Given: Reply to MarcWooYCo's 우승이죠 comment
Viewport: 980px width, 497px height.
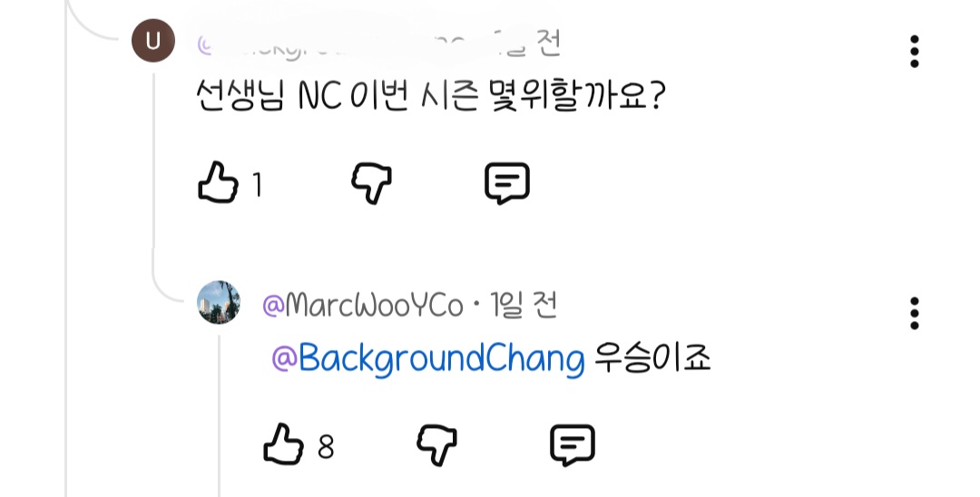Looking at the screenshot, I should point(573,445).
